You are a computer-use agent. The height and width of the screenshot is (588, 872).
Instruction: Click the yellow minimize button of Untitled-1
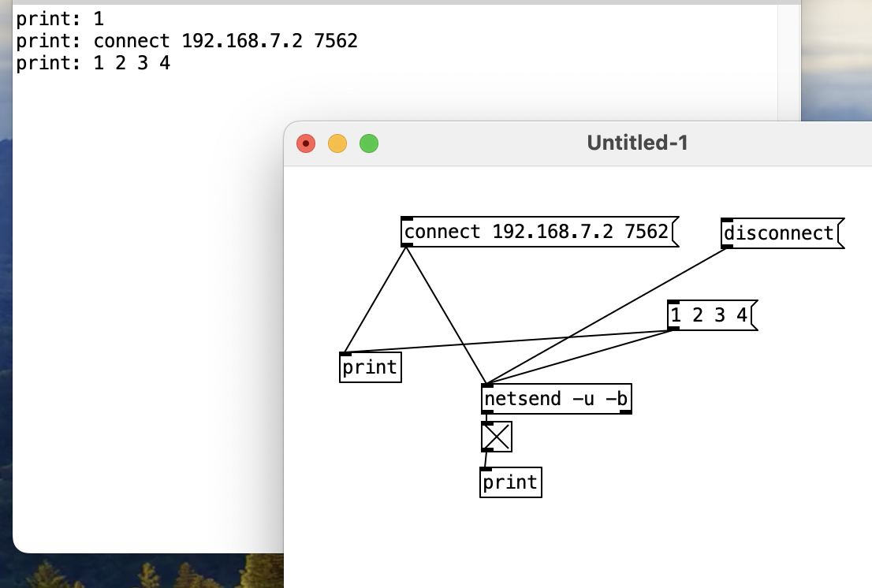point(337,143)
